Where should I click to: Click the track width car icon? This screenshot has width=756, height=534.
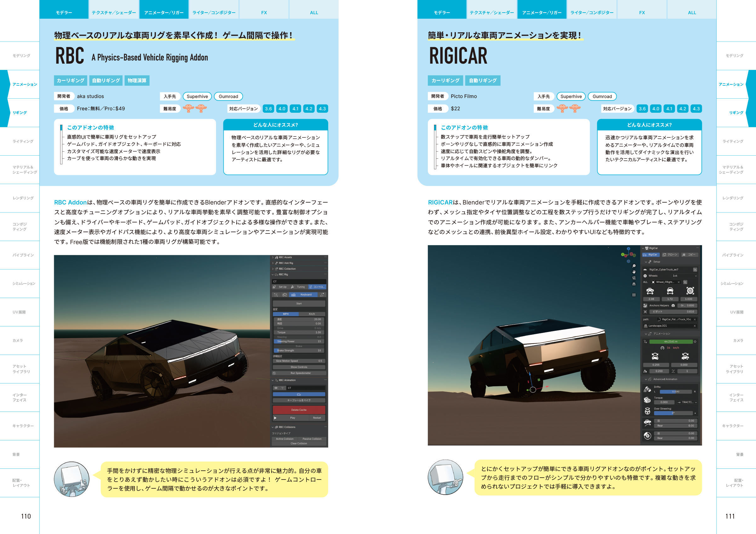coord(670,291)
